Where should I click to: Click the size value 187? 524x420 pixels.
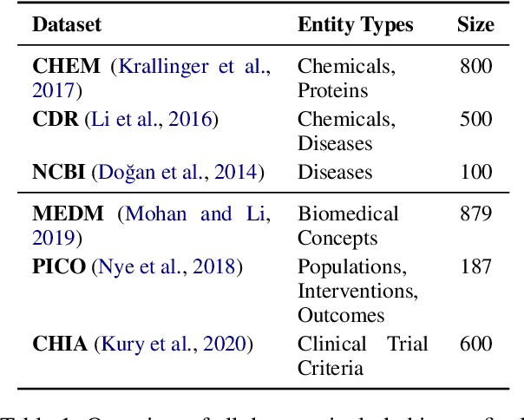tap(475, 266)
